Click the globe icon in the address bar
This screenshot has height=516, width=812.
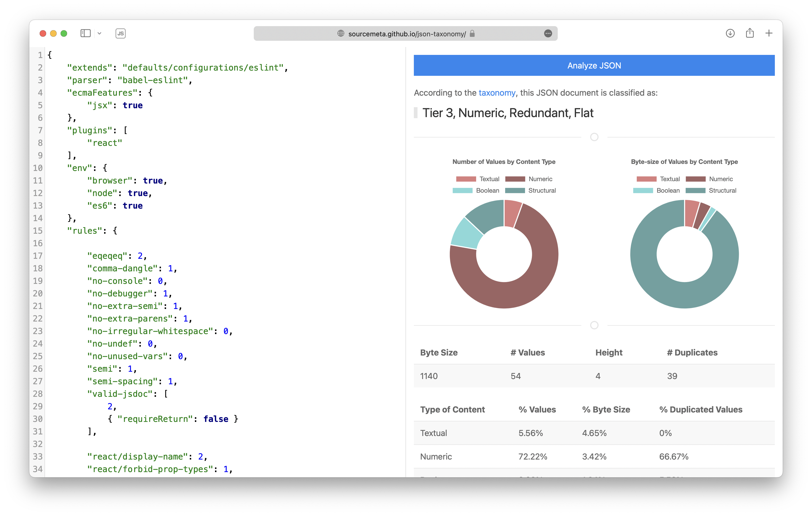pos(341,33)
